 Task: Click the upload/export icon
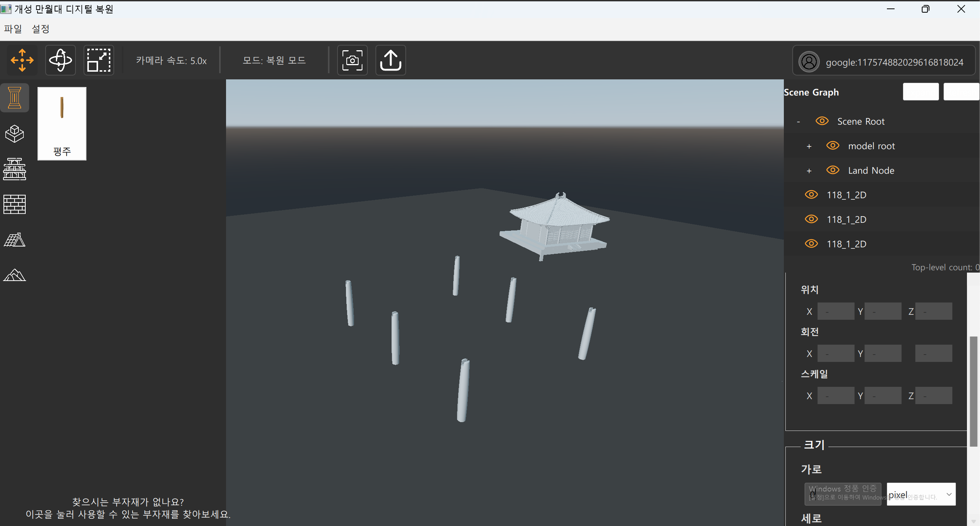390,60
